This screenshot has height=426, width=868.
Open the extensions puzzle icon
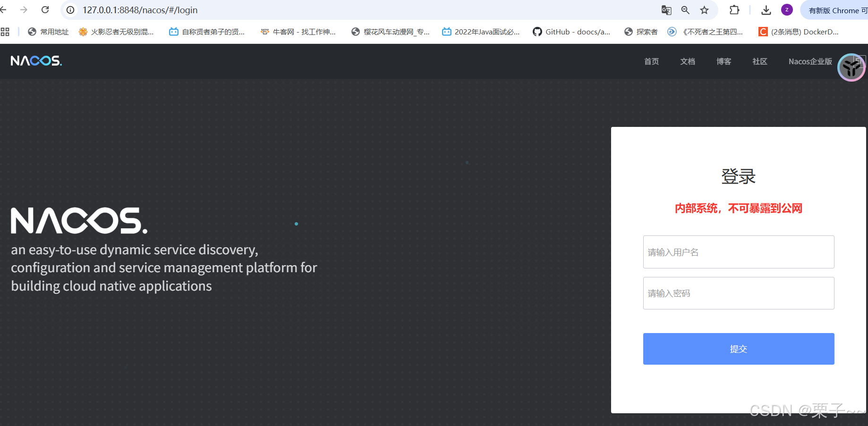(734, 10)
